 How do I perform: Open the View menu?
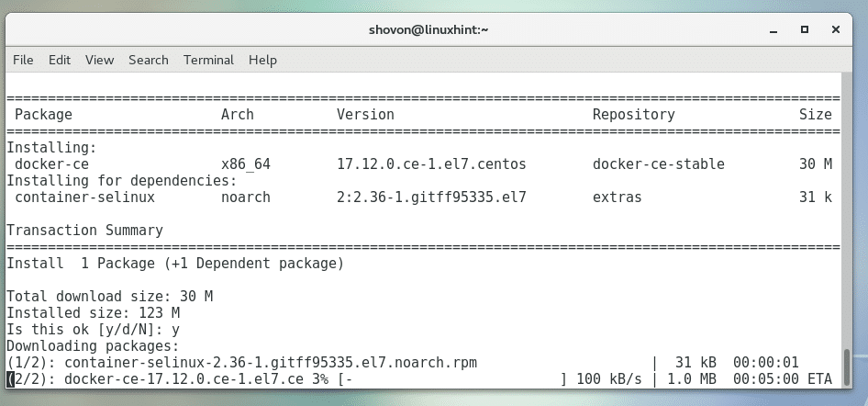99,60
